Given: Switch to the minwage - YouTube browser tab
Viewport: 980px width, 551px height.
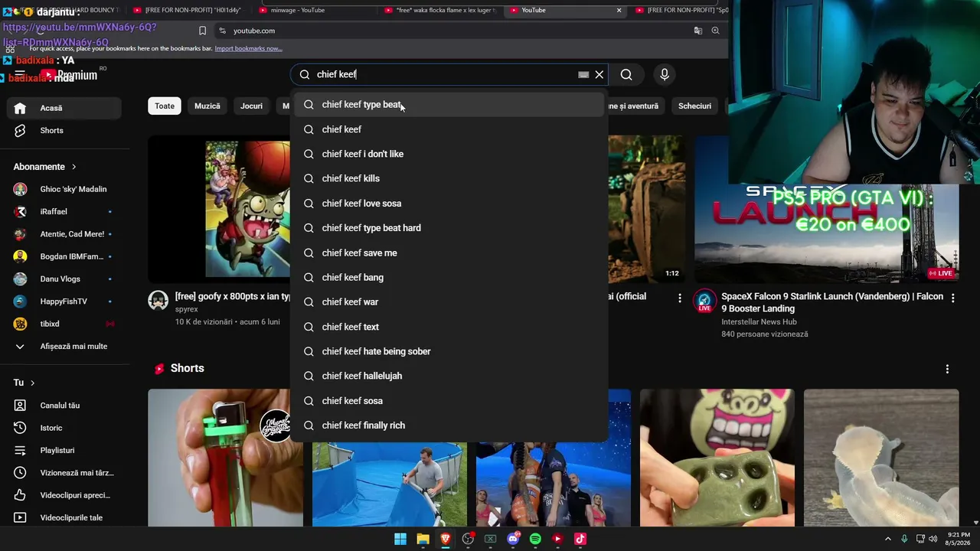Looking at the screenshot, I should [297, 10].
